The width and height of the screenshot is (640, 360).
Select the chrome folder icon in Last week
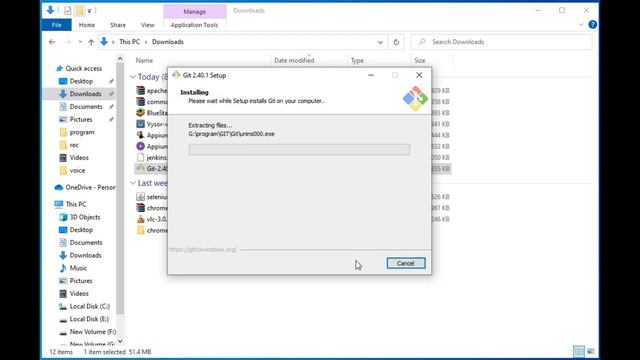[x=140, y=230]
